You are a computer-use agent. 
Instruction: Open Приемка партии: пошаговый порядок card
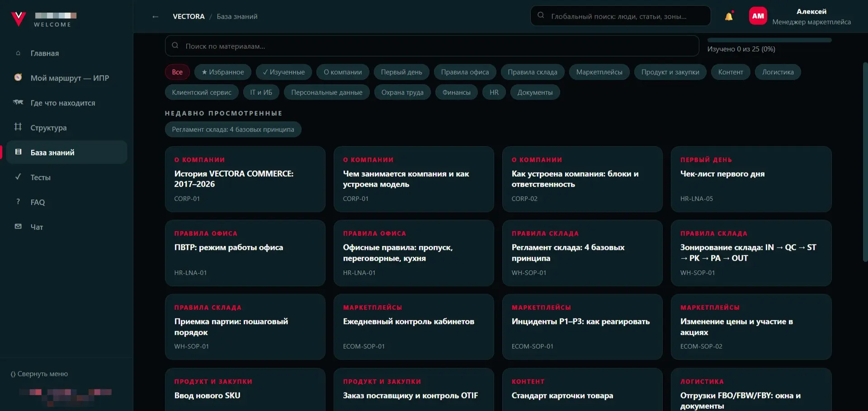click(245, 327)
